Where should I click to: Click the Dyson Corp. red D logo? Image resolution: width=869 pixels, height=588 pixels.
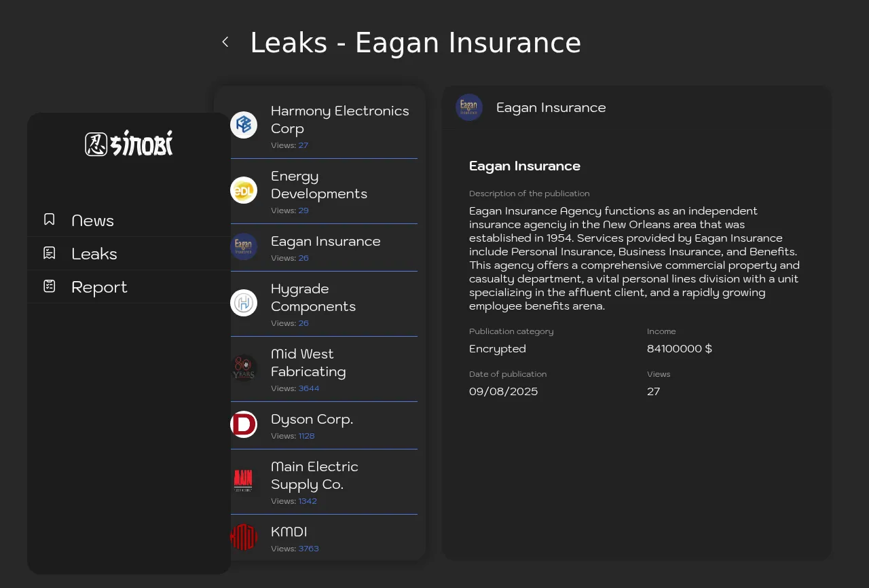click(244, 425)
